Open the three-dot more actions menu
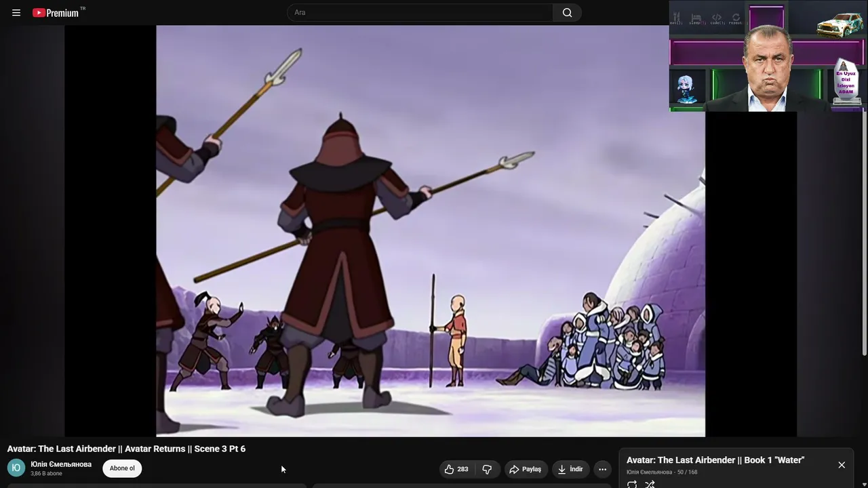The width and height of the screenshot is (868, 488). point(602,469)
